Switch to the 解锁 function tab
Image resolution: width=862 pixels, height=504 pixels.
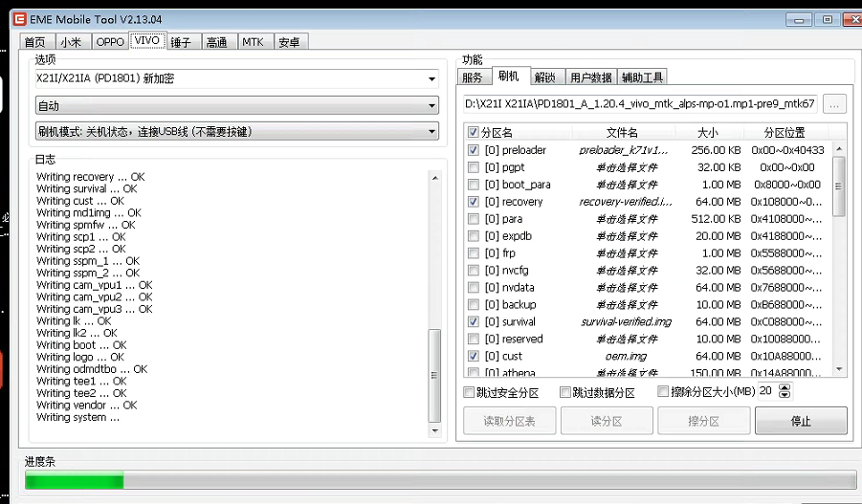(x=545, y=77)
